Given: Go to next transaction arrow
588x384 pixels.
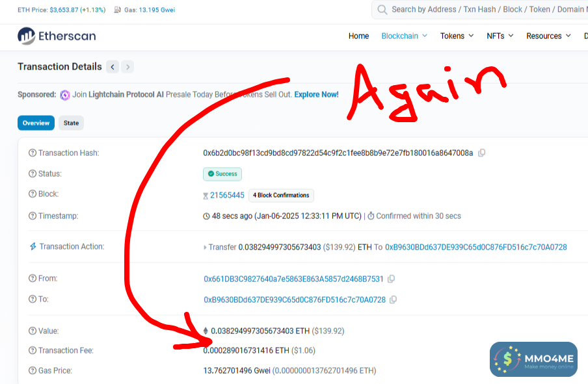Looking at the screenshot, I should (x=127, y=67).
